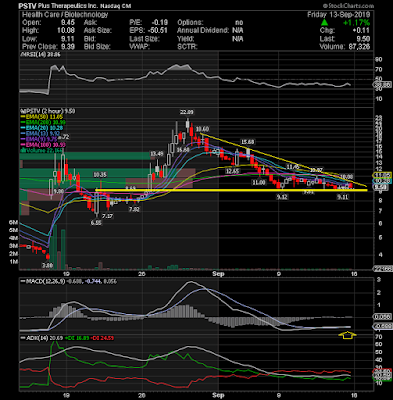Click the green up-arrow change indicator
393x400 pixels.
click(x=324, y=23)
